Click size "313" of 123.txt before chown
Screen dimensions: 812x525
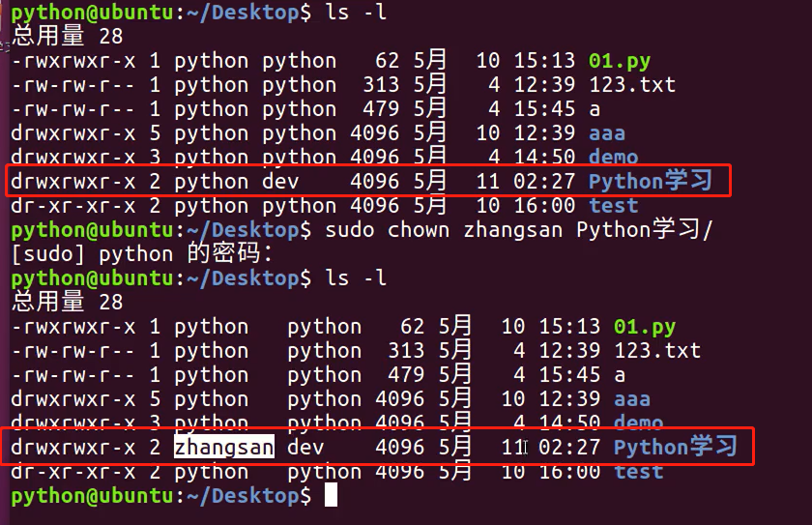pos(381,85)
